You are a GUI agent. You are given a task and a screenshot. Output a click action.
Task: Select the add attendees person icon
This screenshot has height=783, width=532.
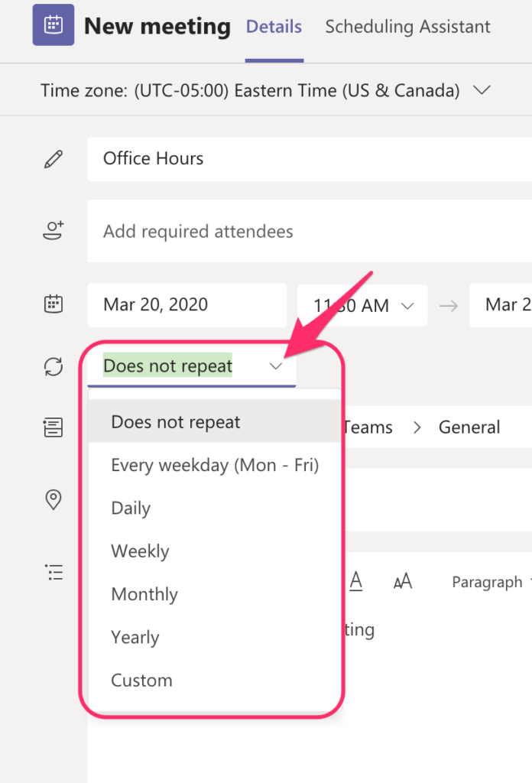tap(53, 232)
